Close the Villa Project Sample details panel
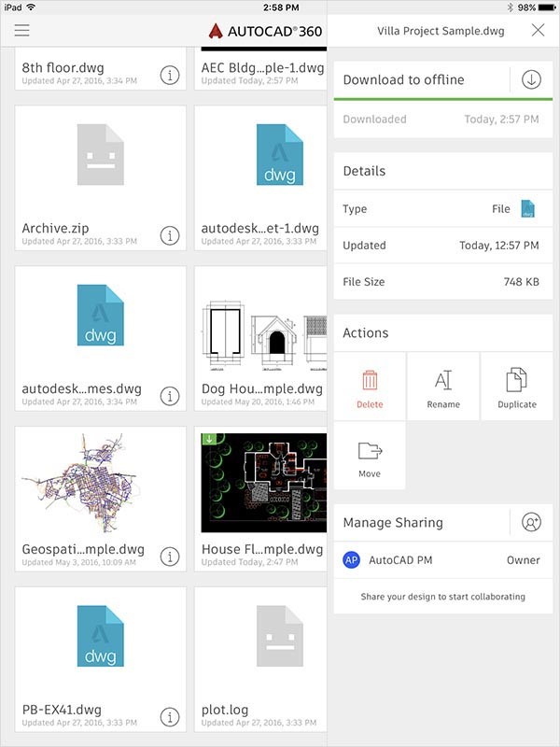The image size is (560, 747). tap(539, 31)
